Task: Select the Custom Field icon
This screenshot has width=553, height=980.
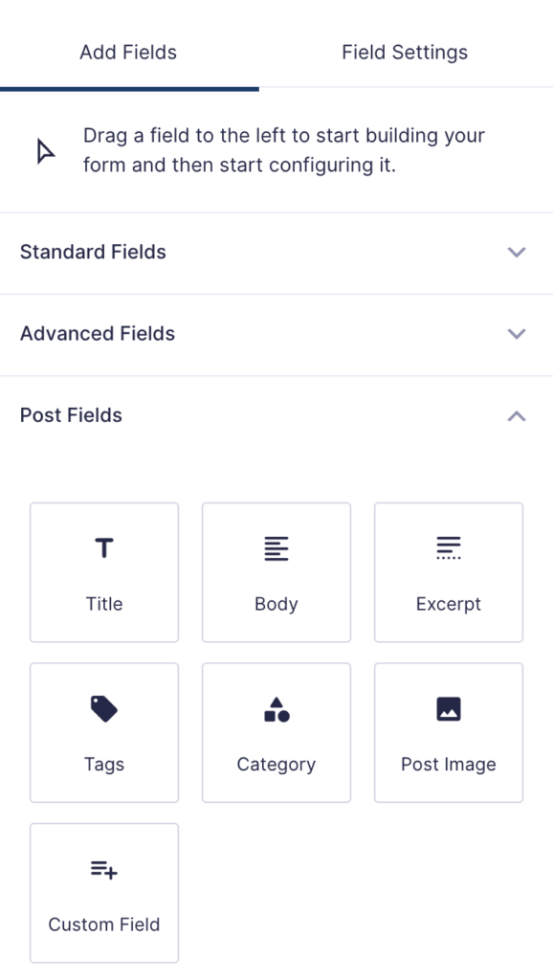Action: pos(103,869)
